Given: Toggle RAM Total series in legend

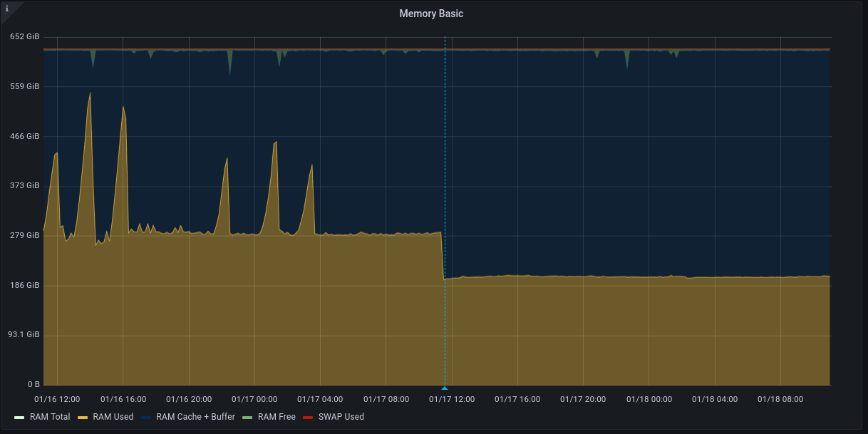Looking at the screenshot, I should [51, 417].
